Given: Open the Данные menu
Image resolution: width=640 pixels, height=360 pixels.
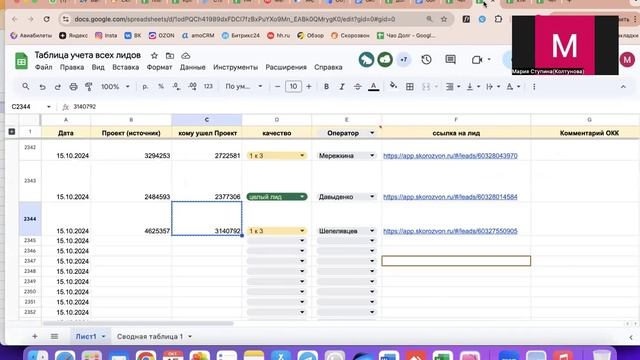Looking at the screenshot, I should click(x=193, y=67).
